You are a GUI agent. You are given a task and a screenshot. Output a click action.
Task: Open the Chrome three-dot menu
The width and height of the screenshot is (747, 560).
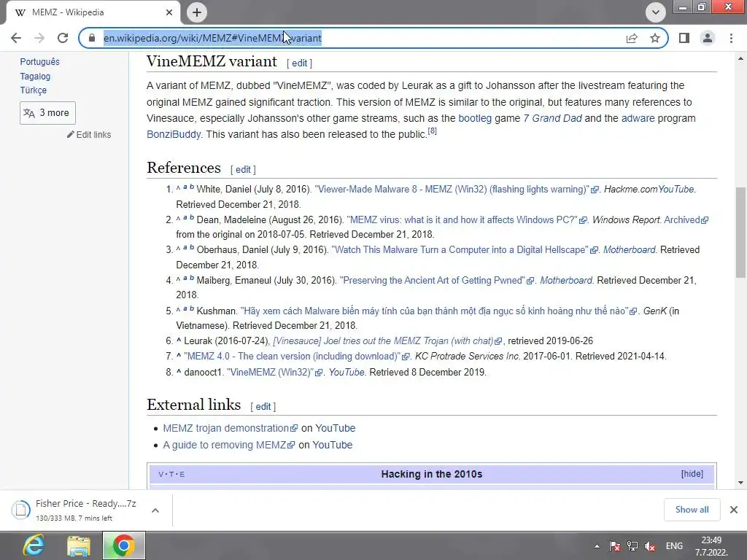pyautogui.click(x=731, y=38)
